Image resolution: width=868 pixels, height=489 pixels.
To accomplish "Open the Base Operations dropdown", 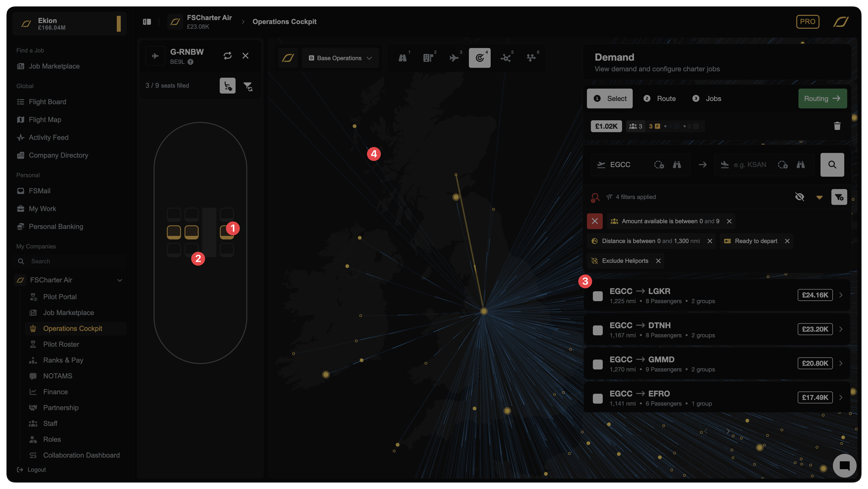I will (340, 58).
